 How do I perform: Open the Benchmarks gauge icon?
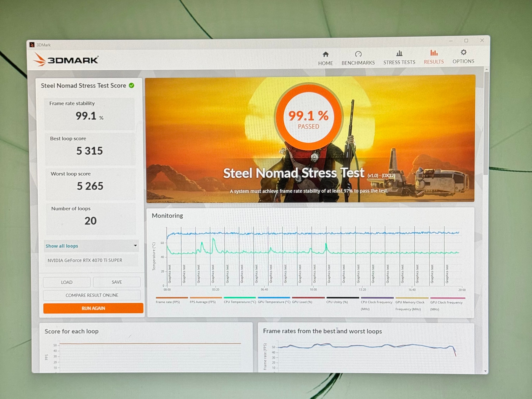click(x=358, y=54)
